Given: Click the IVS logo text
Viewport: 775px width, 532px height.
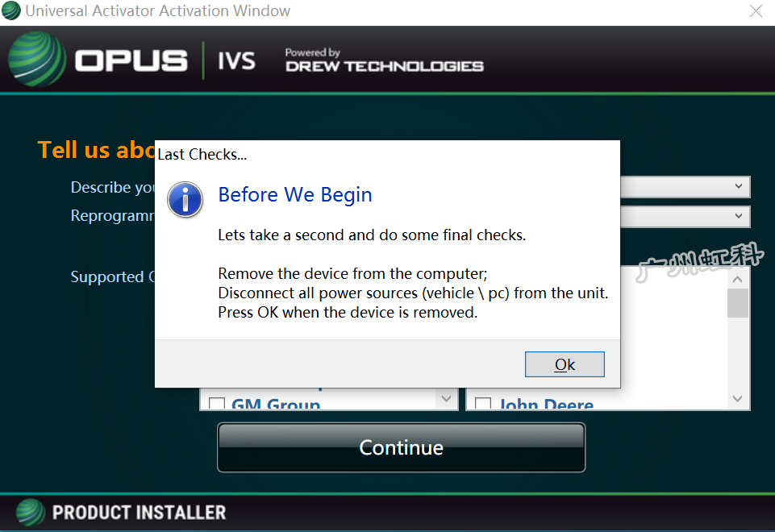Looking at the screenshot, I should click(x=237, y=61).
